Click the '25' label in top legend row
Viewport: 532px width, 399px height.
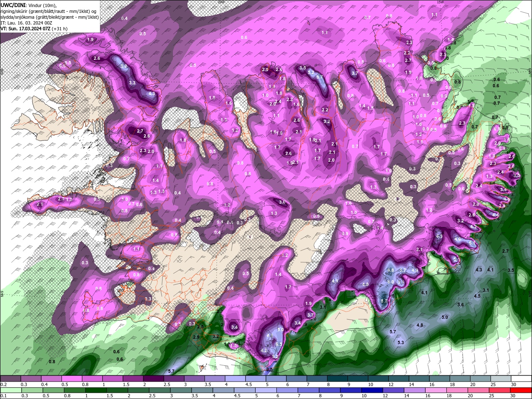pyautogui.click(x=493, y=384)
